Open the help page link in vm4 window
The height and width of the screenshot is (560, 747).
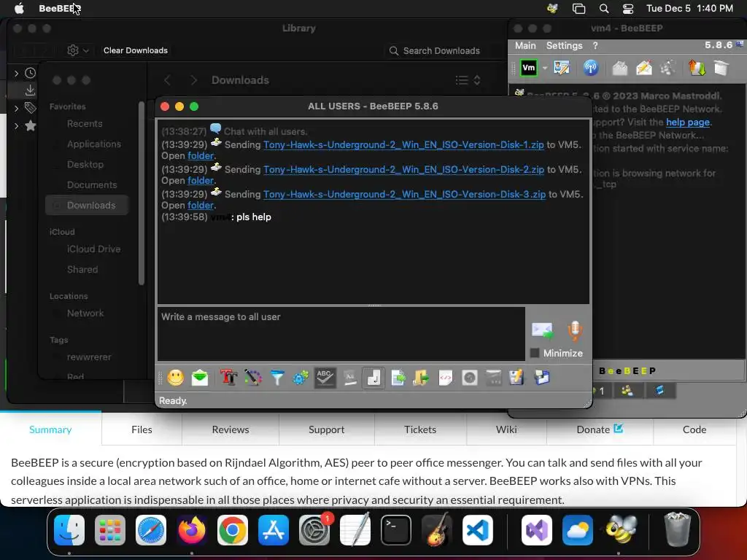pyautogui.click(x=688, y=122)
